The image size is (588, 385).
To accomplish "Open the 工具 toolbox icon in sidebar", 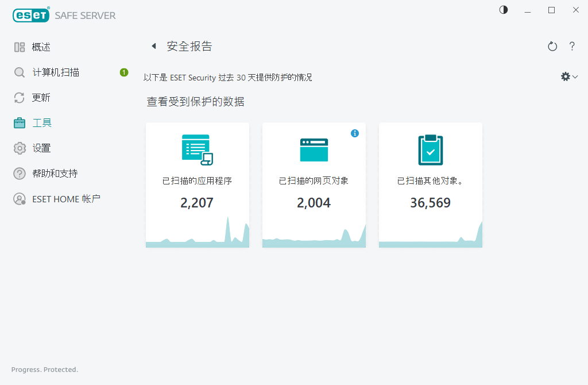I will click(x=19, y=122).
